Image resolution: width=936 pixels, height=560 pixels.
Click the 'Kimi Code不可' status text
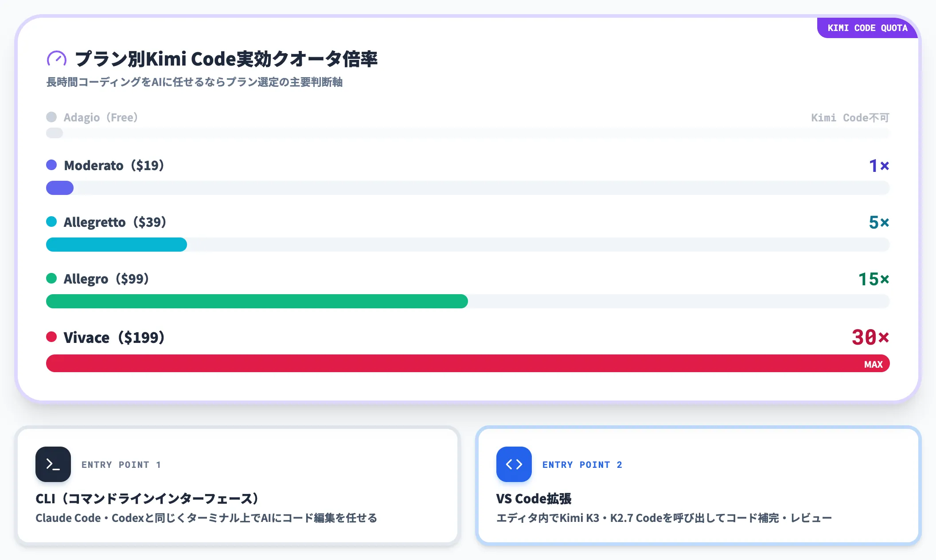coord(850,118)
